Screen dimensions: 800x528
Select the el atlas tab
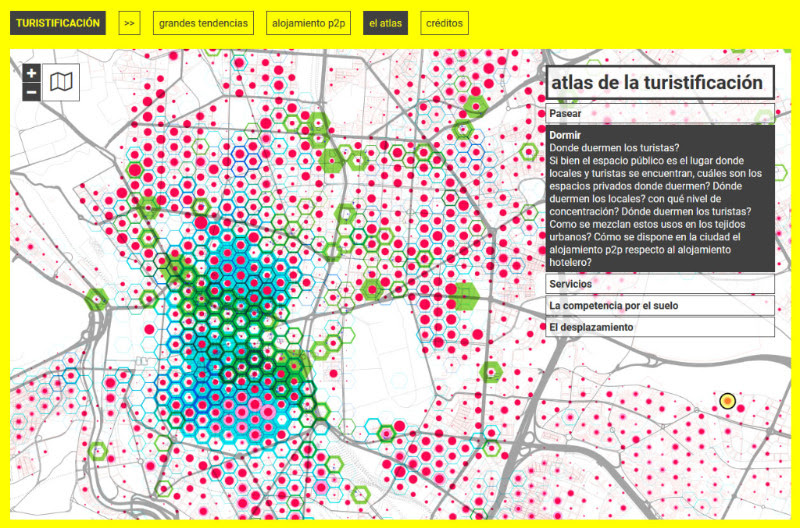pyautogui.click(x=385, y=23)
